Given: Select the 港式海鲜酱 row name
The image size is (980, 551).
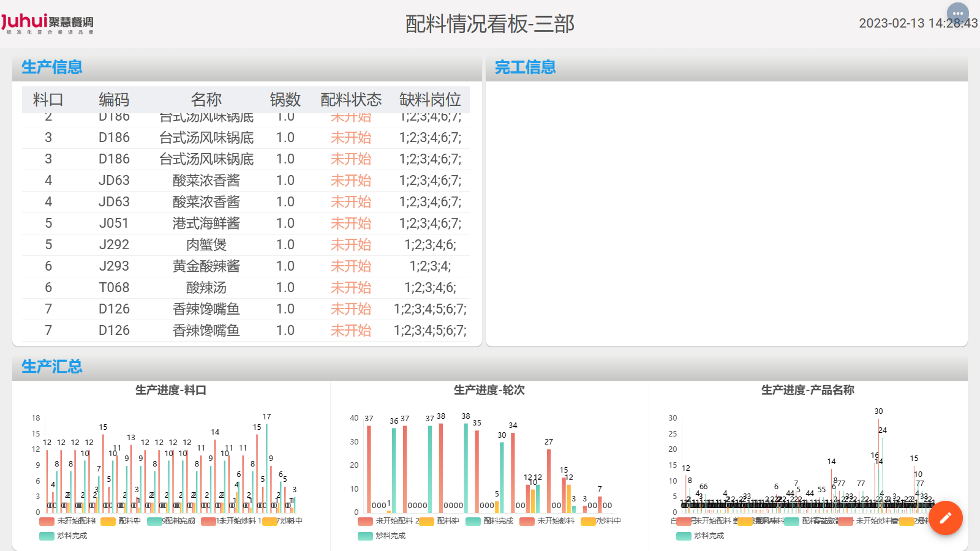Looking at the screenshot, I should point(206,223).
